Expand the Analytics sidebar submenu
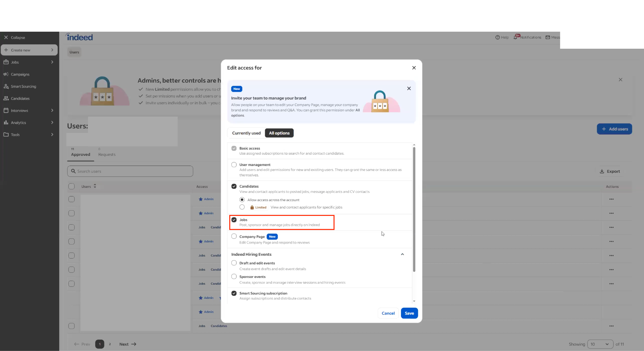 pos(52,123)
